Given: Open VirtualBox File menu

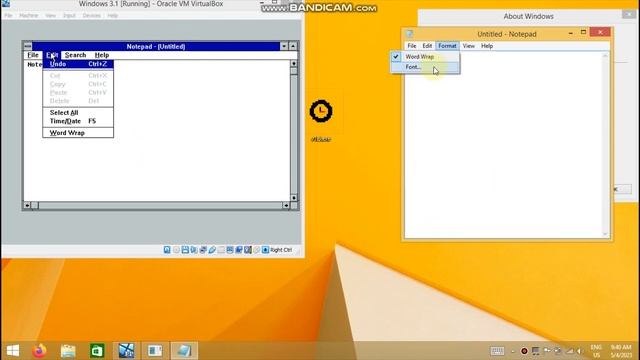Looking at the screenshot, I should [9, 16].
